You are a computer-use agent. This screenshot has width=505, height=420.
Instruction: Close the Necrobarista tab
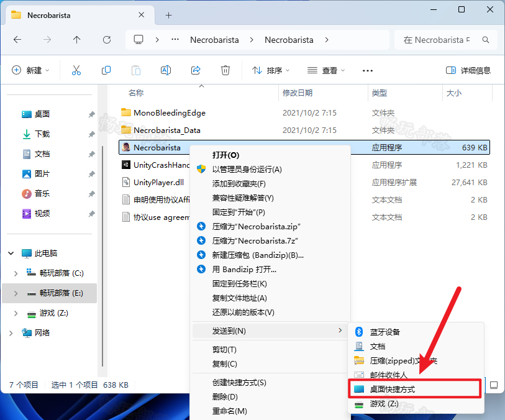[x=141, y=15]
